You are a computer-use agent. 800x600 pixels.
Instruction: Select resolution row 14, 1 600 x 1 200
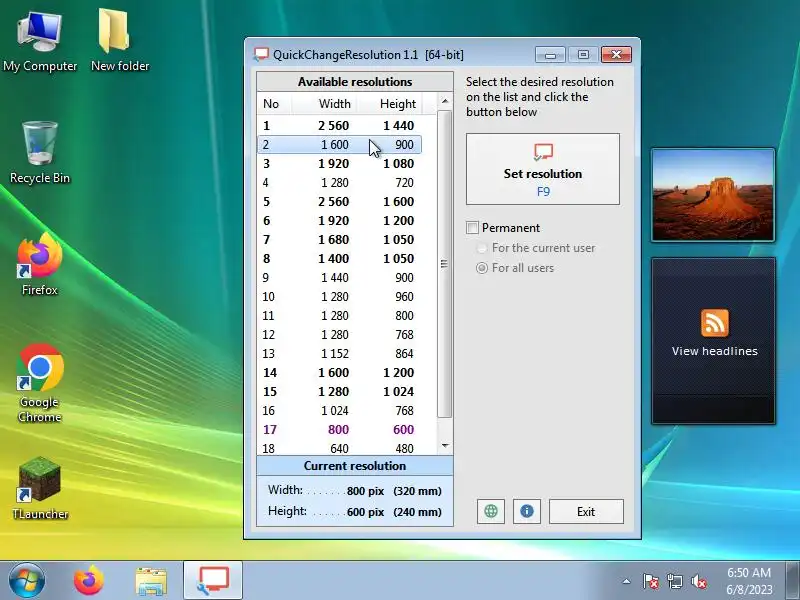[x=339, y=372]
